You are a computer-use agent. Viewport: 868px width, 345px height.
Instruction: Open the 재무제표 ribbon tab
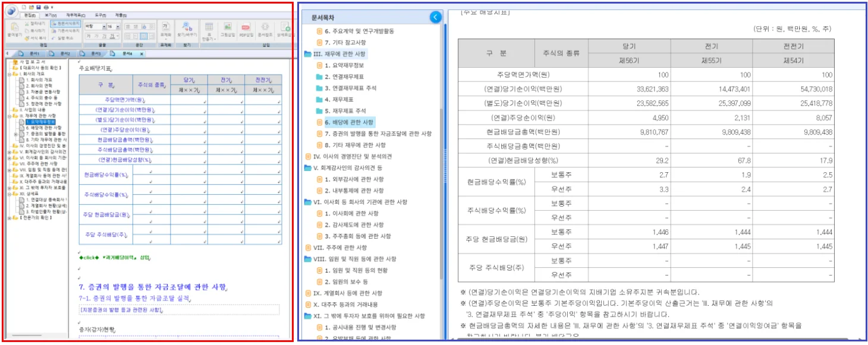(x=76, y=15)
